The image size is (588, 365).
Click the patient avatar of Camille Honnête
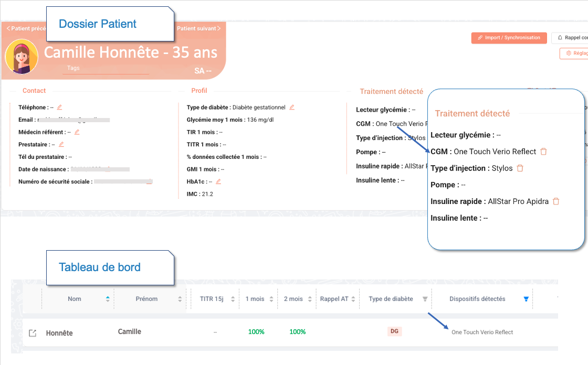click(22, 57)
